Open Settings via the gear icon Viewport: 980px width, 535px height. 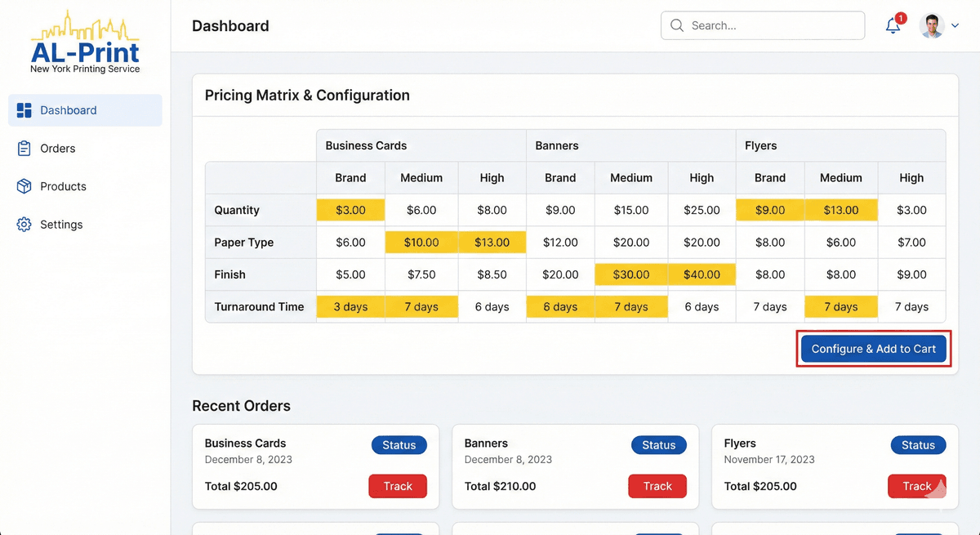[25, 224]
